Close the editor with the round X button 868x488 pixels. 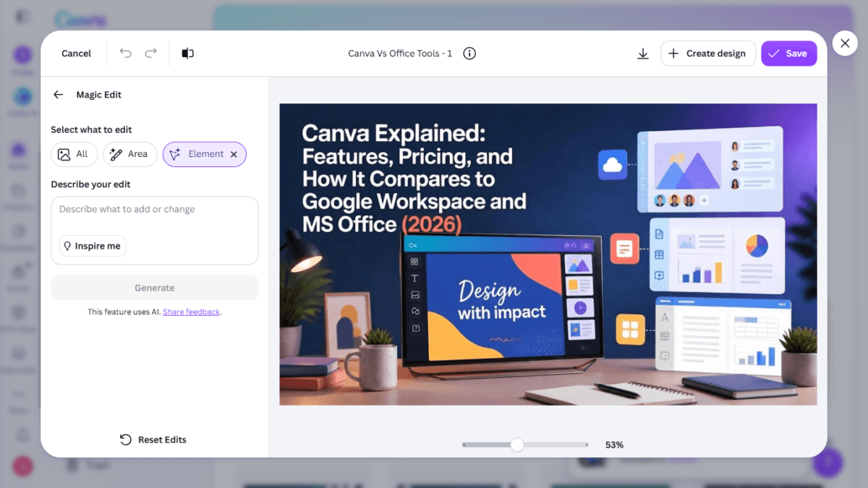pyautogui.click(x=845, y=43)
